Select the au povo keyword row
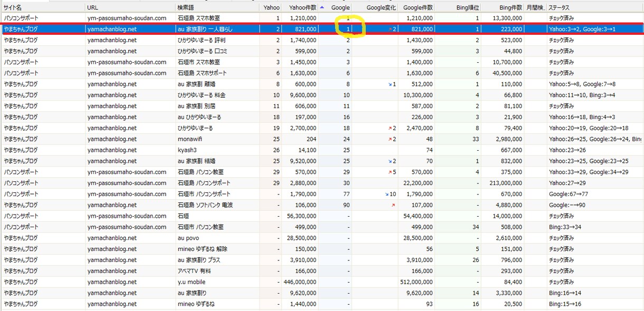This screenshot has height=311, width=644. click(322, 238)
